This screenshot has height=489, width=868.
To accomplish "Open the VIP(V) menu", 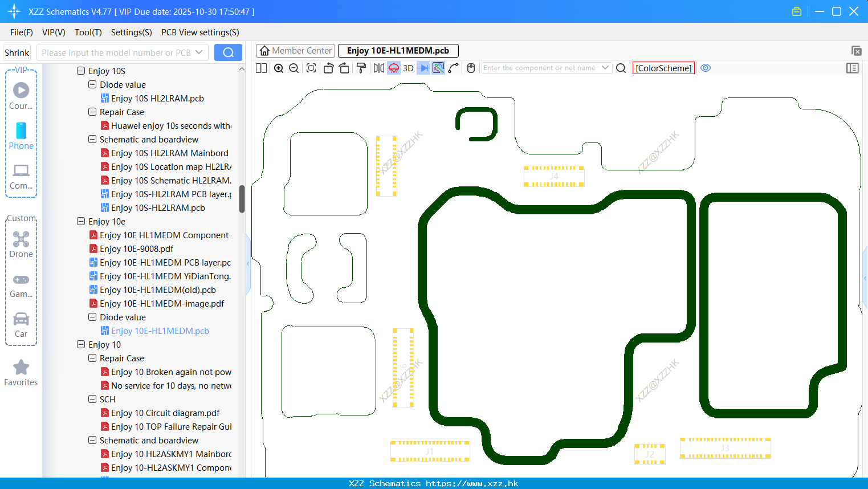I will pyautogui.click(x=54, y=32).
